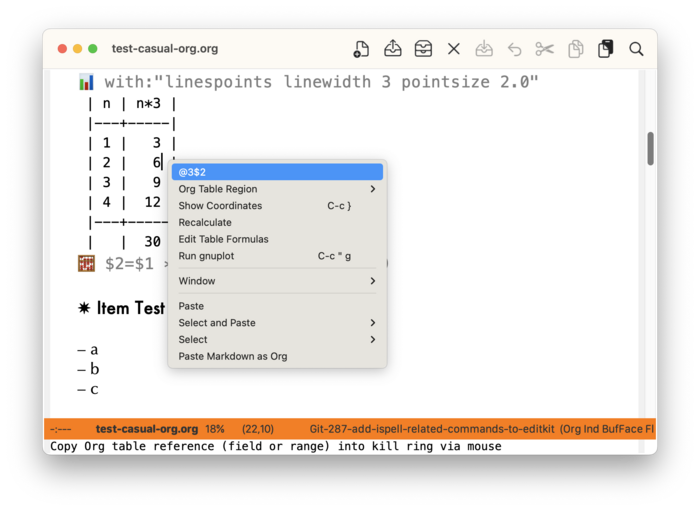The image size is (700, 511).
Task: Click the paste clipboard toolbar icon
Action: point(605,49)
